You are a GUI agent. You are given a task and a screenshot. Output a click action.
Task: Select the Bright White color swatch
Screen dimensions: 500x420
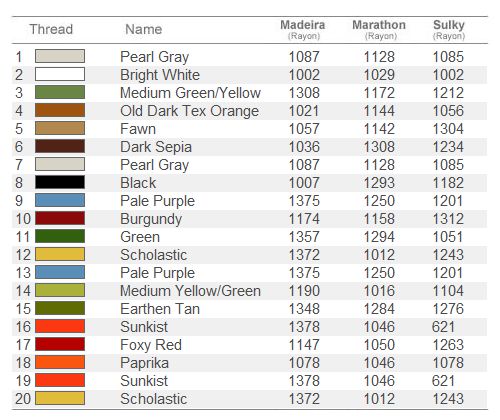coord(60,74)
